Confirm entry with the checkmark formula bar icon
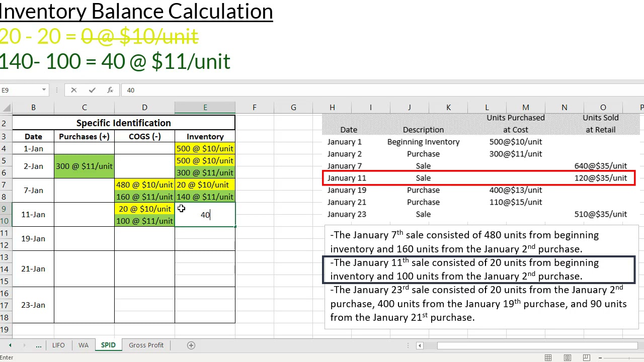The height and width of the screenshot is (362, 644). (x=92, y=90)
